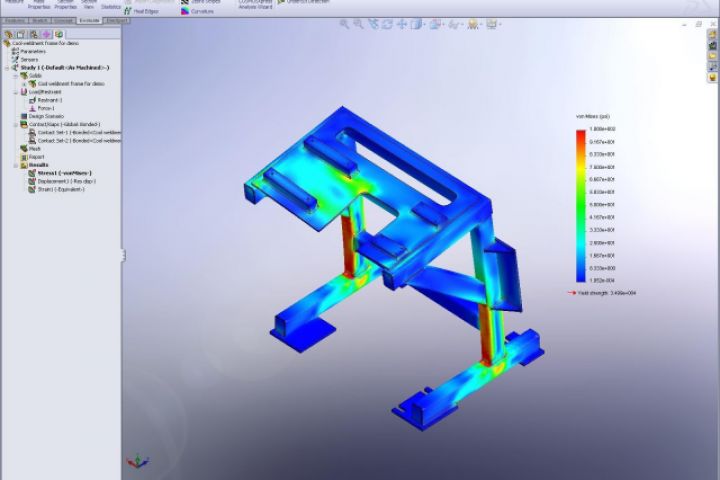Select the Rotate View icon
This screenshot has width=720, height=480.
click(387, 24)
